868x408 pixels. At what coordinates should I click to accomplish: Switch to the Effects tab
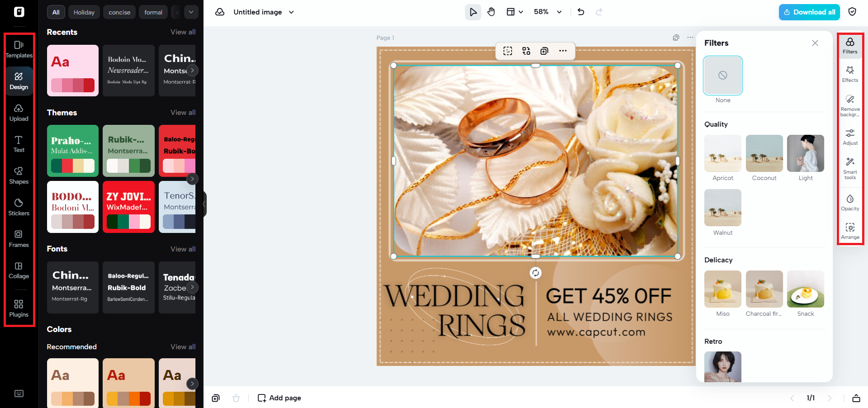[850, 74]
